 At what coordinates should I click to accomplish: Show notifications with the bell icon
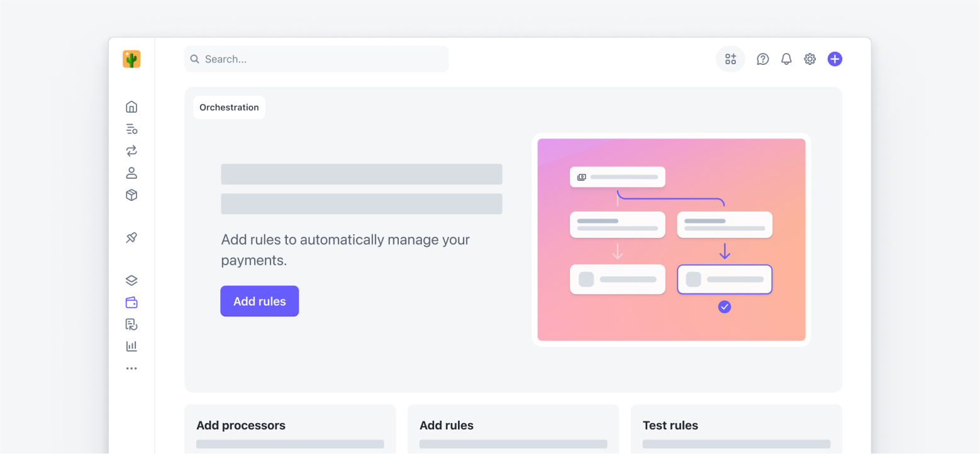click(786, 59)
